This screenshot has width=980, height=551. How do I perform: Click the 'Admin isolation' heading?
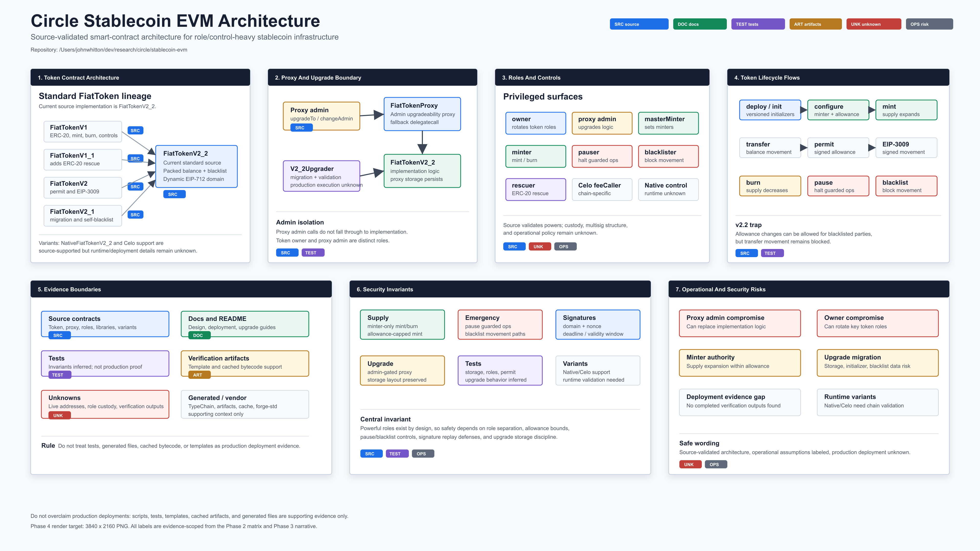pos(300,222)
